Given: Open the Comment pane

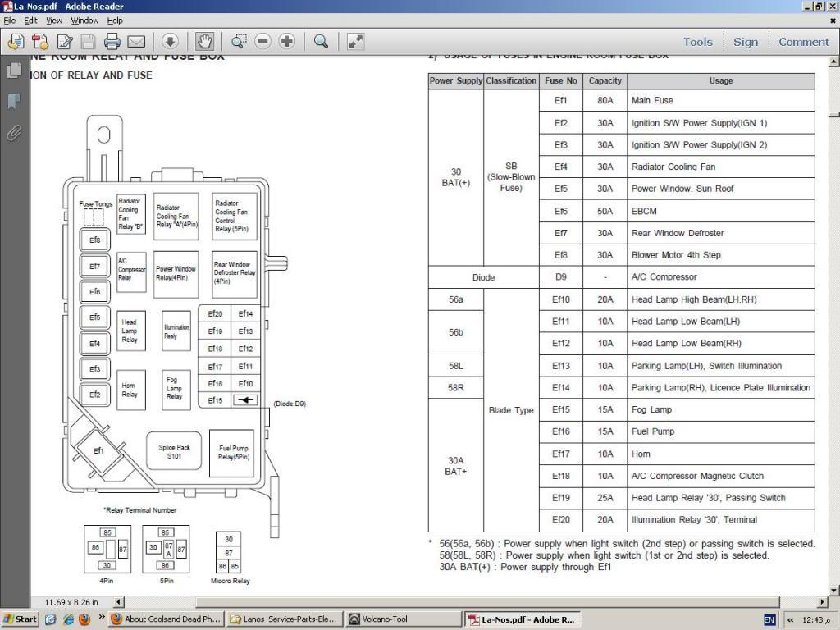Looking at the screenshot, I should click(804, 42).
